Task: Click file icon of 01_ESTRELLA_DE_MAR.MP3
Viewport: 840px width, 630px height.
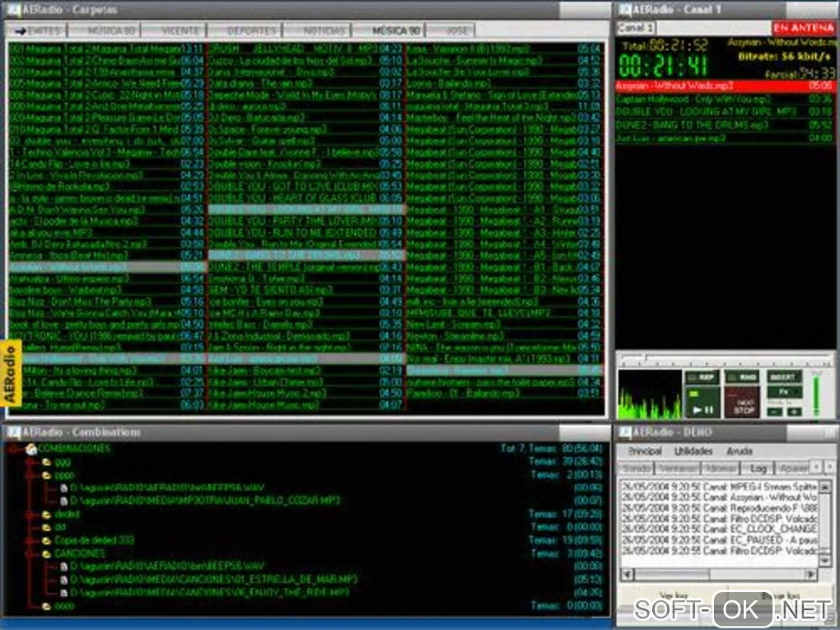Action: coord(64,580)
